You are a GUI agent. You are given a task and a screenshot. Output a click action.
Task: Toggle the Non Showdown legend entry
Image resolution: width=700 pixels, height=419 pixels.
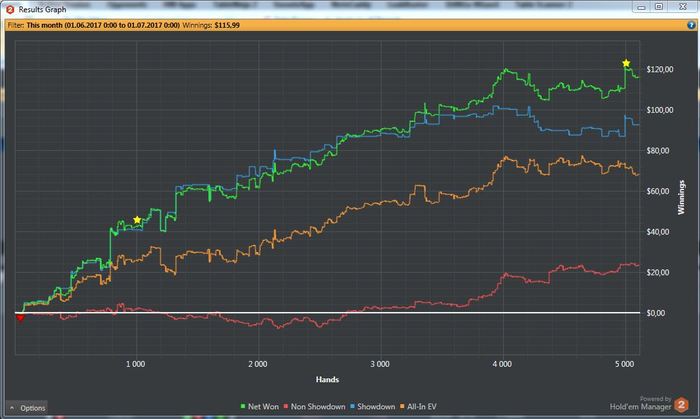tap(314, 407)
